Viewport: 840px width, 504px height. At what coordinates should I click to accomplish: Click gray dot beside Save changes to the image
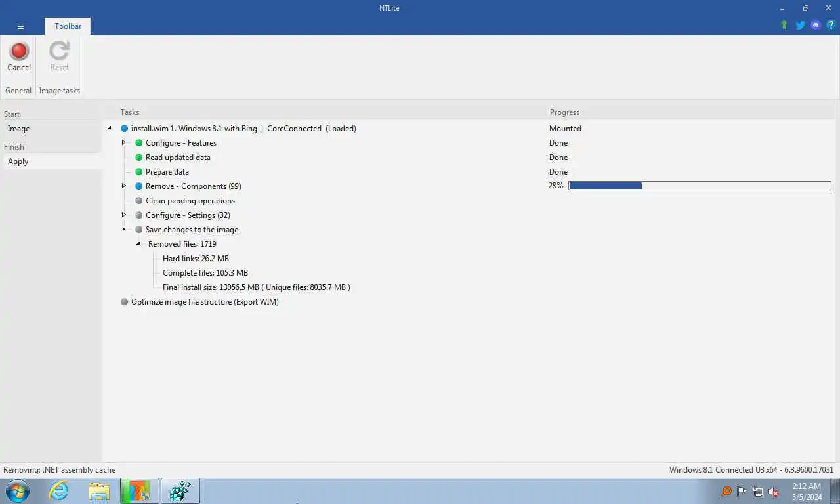(138, 230)
